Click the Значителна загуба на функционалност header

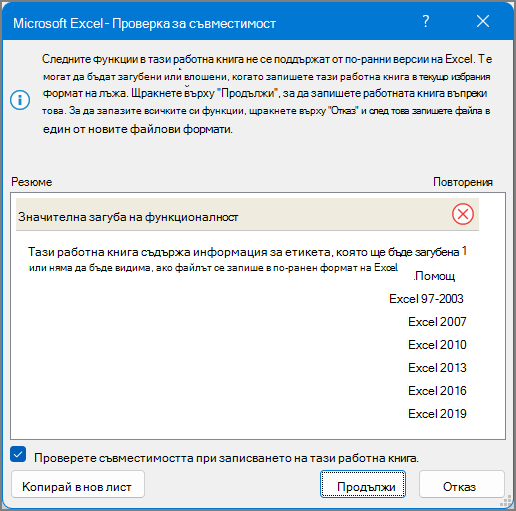point(247,214)
